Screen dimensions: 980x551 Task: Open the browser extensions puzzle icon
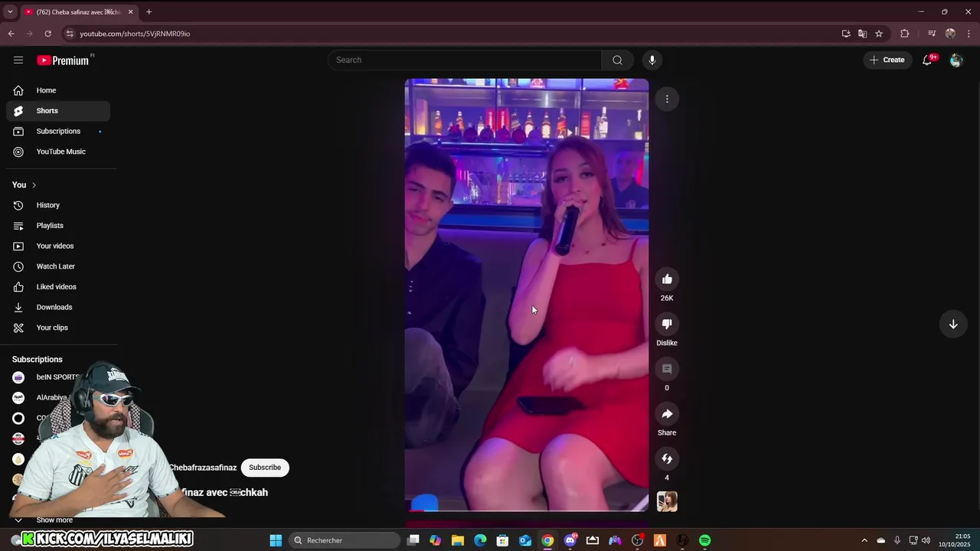pos(904,34)
